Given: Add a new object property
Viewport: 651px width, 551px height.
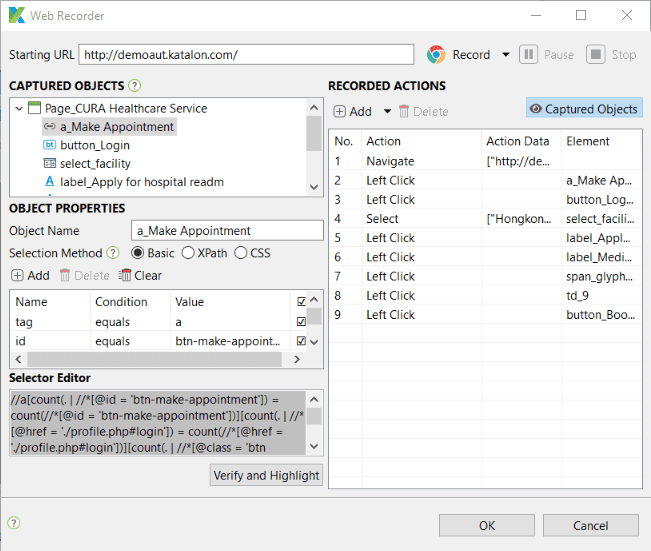Looking at the screenshot, I should tap(30, 275).
